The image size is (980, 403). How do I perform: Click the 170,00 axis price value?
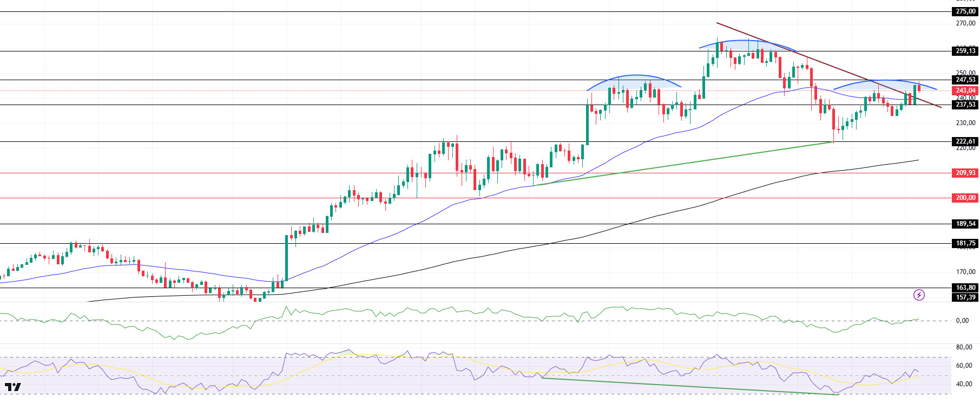coord(965,272)
